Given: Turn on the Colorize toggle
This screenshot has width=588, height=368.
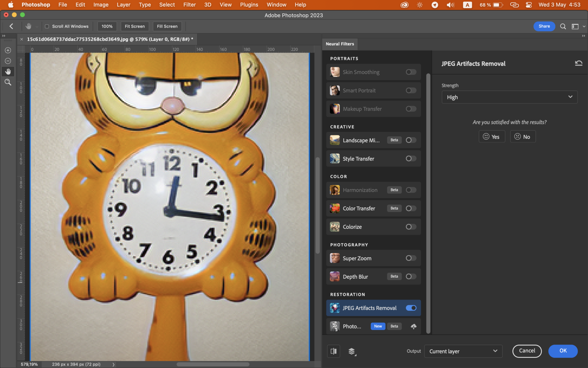Looking at the screenshot, I should click(411, 227).
